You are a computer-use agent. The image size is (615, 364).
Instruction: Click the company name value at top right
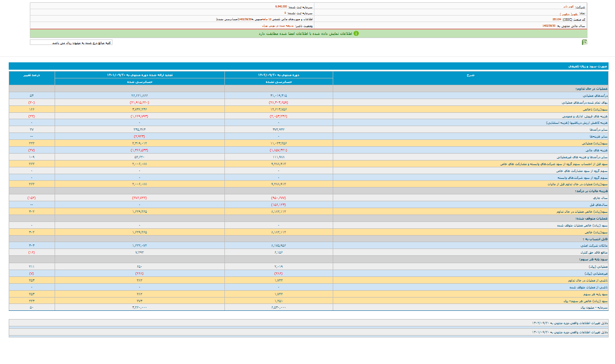click(569, 7)
